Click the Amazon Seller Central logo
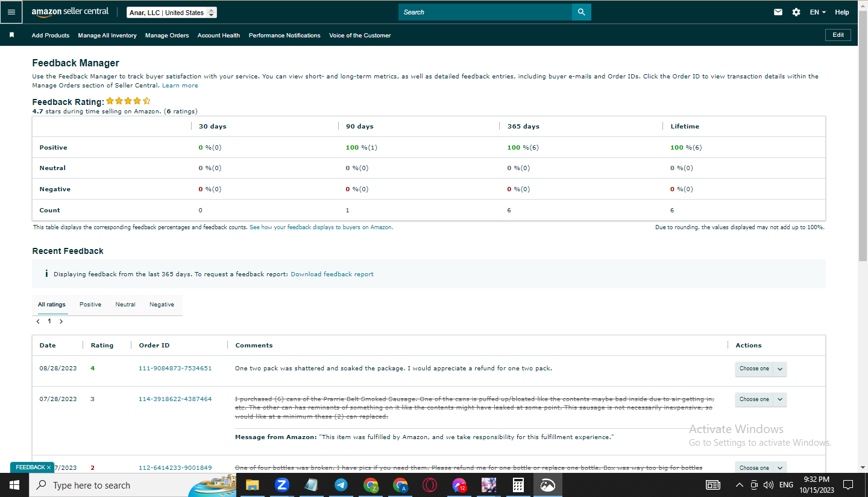This screenshot has width=868, height=497. click(x=70, y=12)
